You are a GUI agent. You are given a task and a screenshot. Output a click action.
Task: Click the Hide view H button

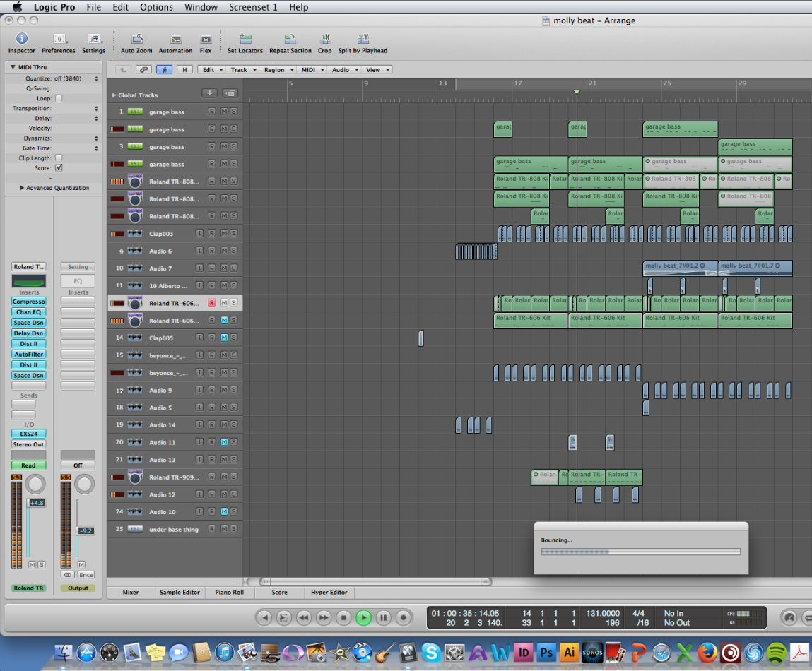click(x=184, y=69)
